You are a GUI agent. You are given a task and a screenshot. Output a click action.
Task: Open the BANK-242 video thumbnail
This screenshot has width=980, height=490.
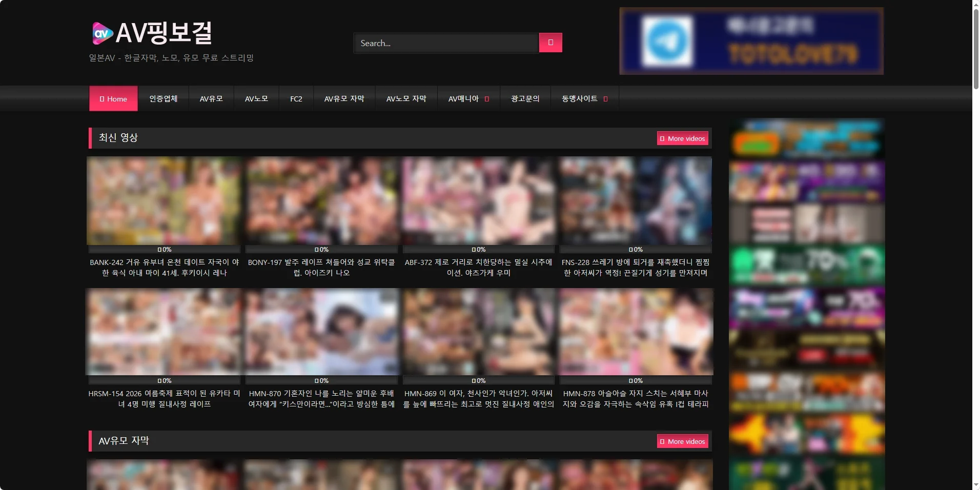point(164,201)
